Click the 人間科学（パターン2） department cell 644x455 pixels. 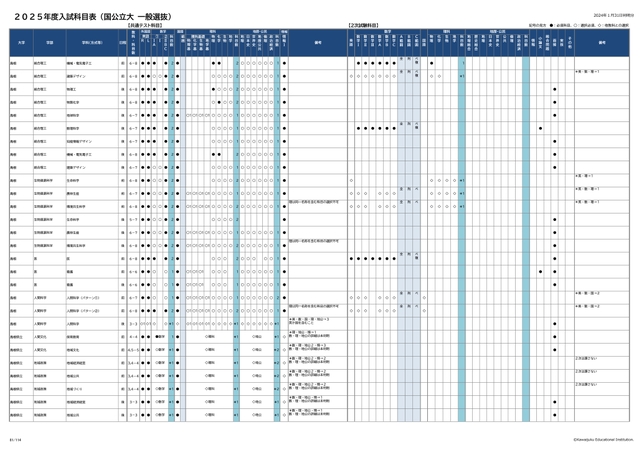(x=82, y=310)
